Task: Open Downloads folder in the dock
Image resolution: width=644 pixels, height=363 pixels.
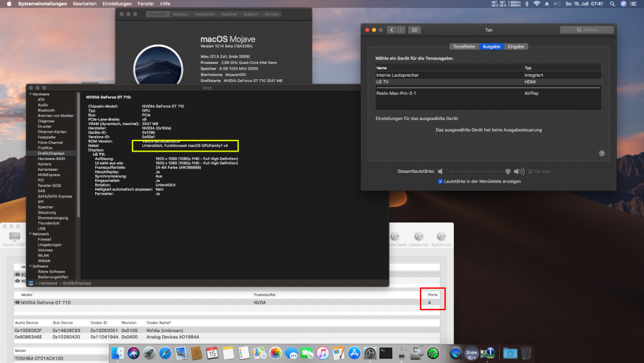Action: 510,353
